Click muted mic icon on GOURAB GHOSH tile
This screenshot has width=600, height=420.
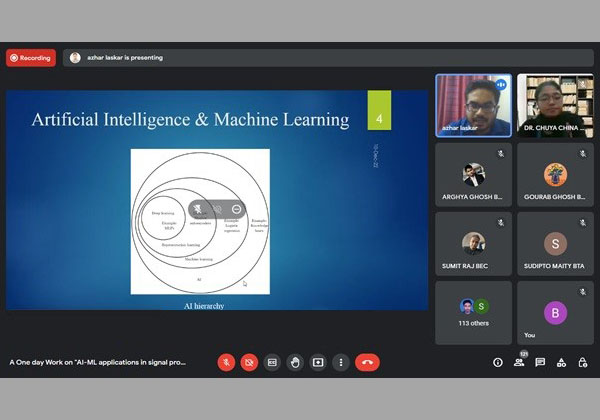[x=582, y=154]
